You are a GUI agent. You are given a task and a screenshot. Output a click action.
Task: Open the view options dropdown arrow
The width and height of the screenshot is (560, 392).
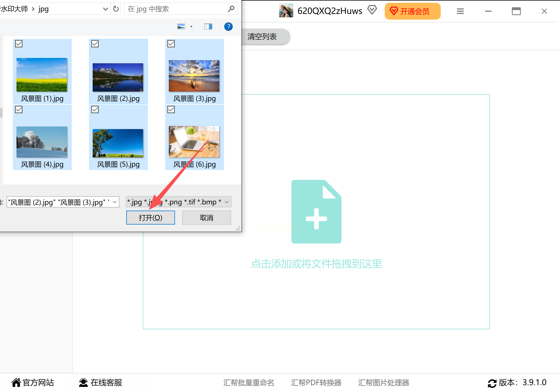click(x=191, y=27)
